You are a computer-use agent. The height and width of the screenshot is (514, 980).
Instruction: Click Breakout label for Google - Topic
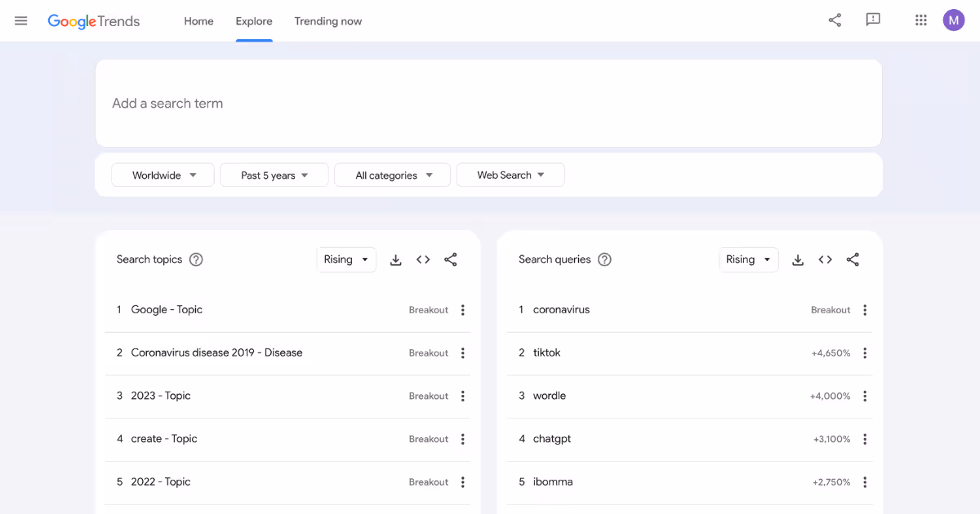tap(429, 310)
